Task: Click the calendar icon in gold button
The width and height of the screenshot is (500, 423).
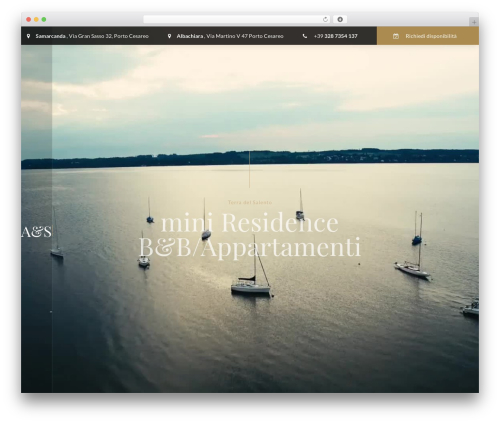Action: 396,36
